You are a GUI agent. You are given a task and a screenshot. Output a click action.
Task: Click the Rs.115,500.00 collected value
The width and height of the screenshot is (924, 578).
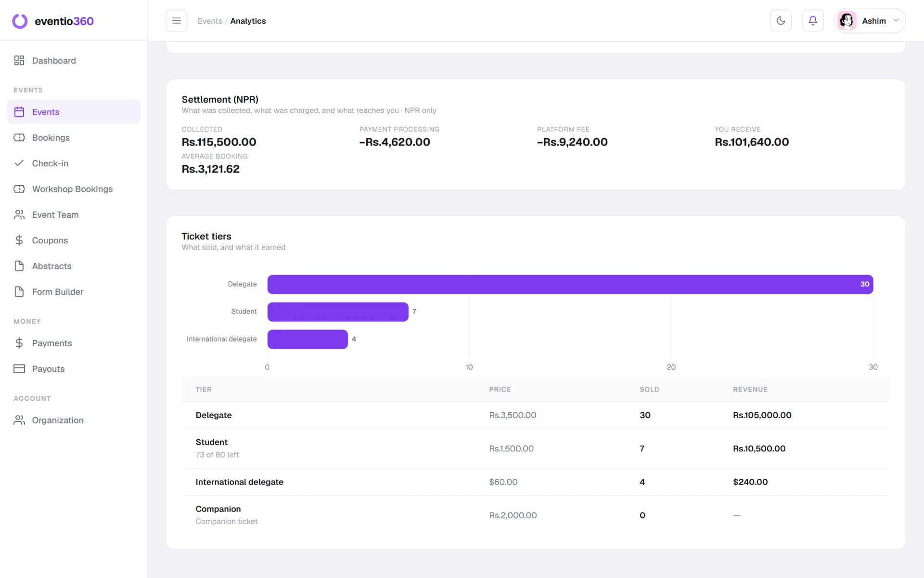click(219, 142)
